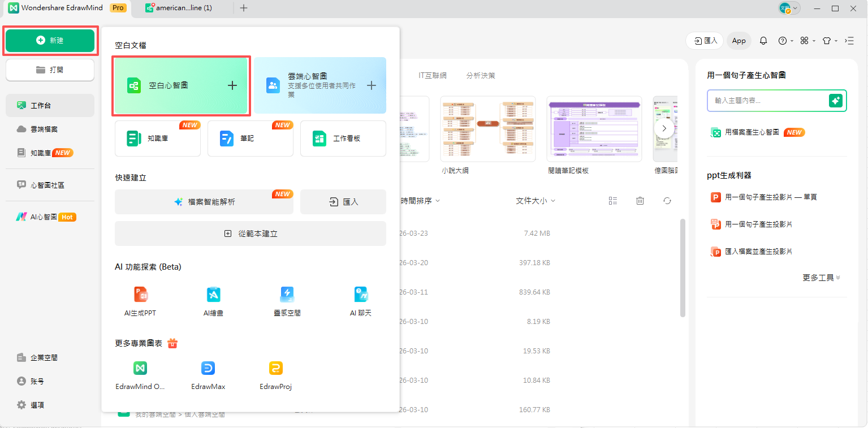Open the 靈感空間 feature
Image resolution: width=868 pixels, height=428 pixels.
click(x=286, y=300)
